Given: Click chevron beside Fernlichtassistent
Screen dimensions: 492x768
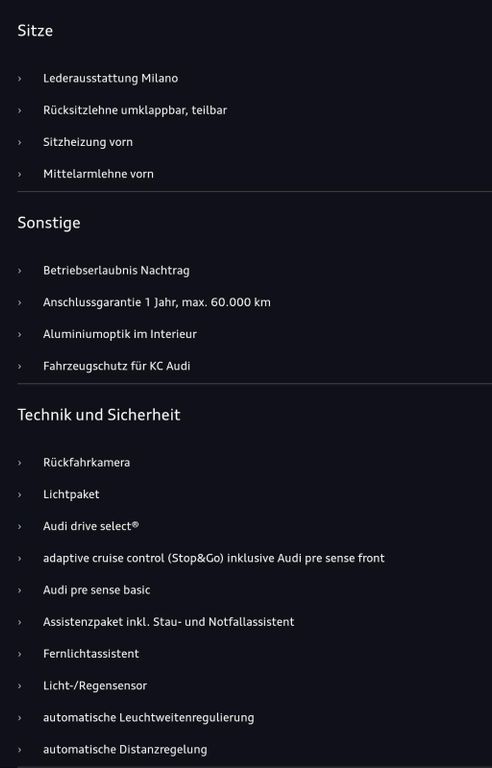Looking at the screenshot, I should [20, 654].
